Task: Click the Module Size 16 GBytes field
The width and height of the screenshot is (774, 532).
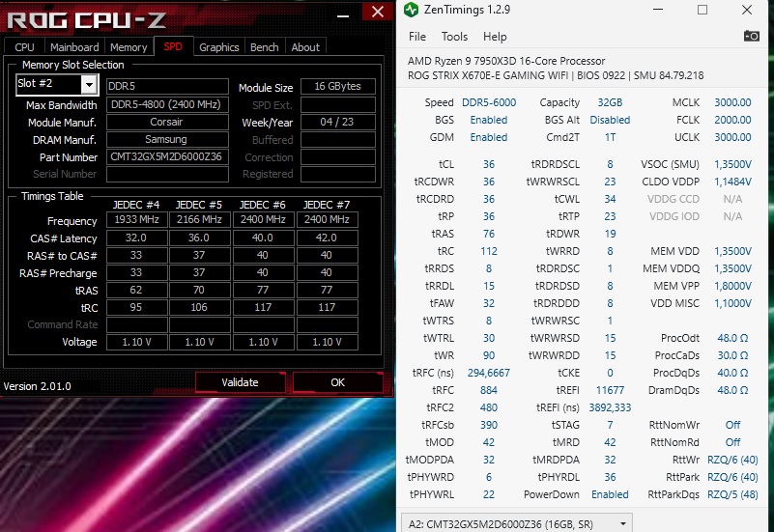Action: pyautogui.click(x=337, y=86)
